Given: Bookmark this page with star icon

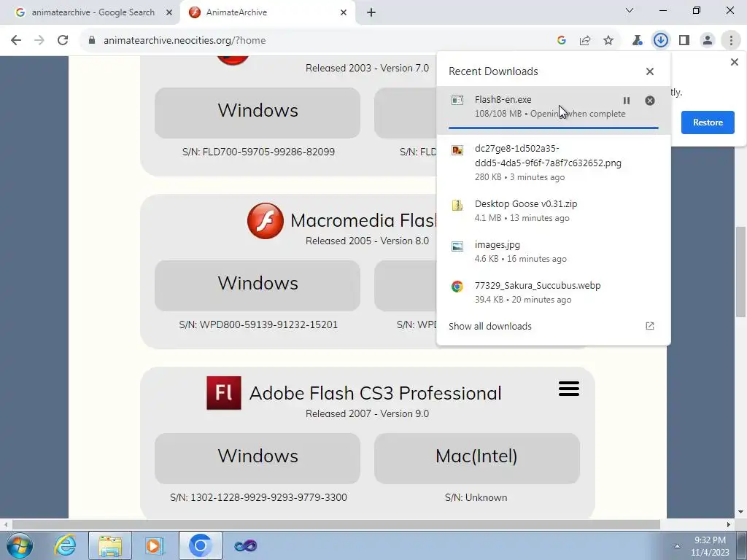Looking at the screenshot, I should [608, 41].
